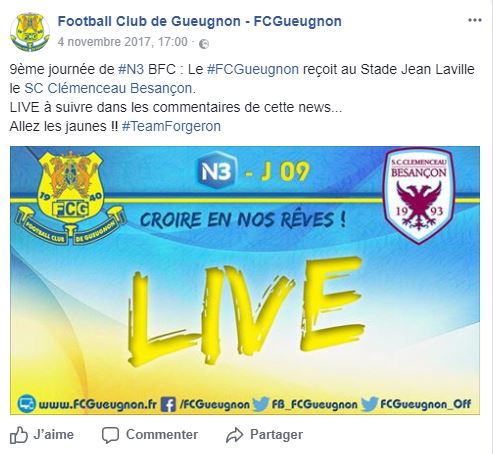
Task: Click the N3 league badge in the banner
Action: coord(217,172)
